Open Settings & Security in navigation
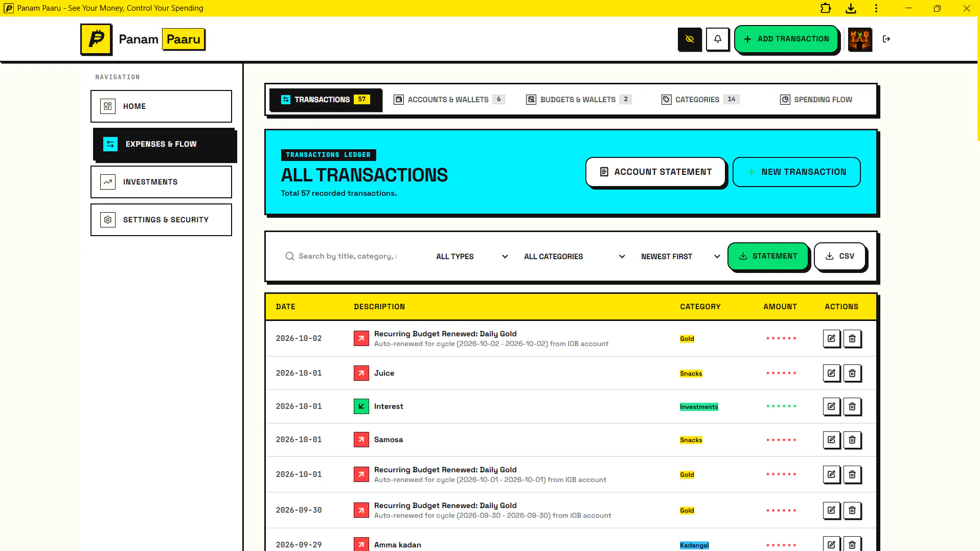This screenshot has width=980, height=551. (161, 220)
